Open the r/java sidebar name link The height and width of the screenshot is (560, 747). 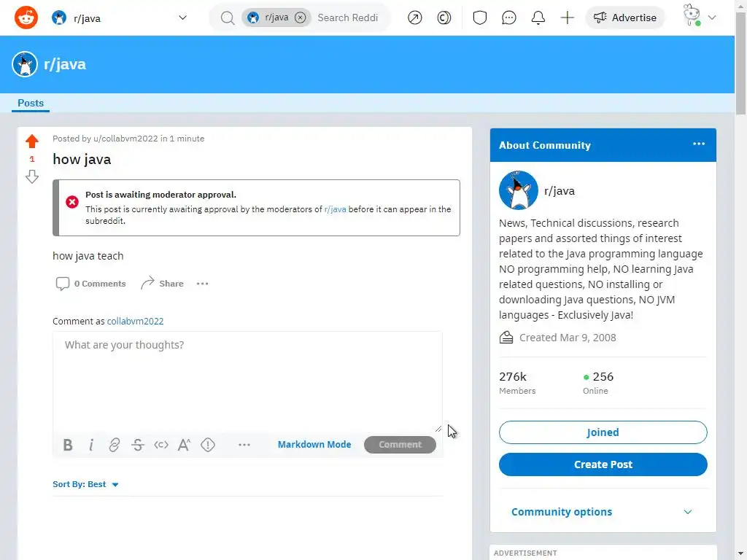coord(560,191)
